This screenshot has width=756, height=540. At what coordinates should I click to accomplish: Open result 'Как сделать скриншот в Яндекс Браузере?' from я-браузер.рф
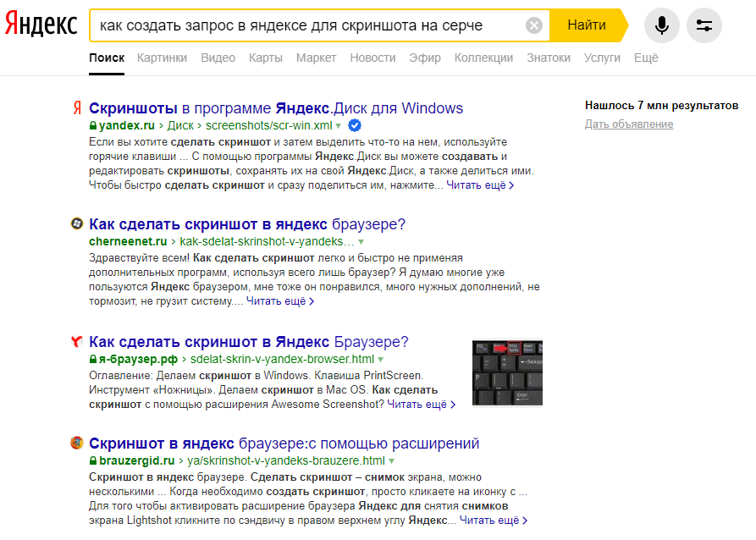click(x=249, y=342)
